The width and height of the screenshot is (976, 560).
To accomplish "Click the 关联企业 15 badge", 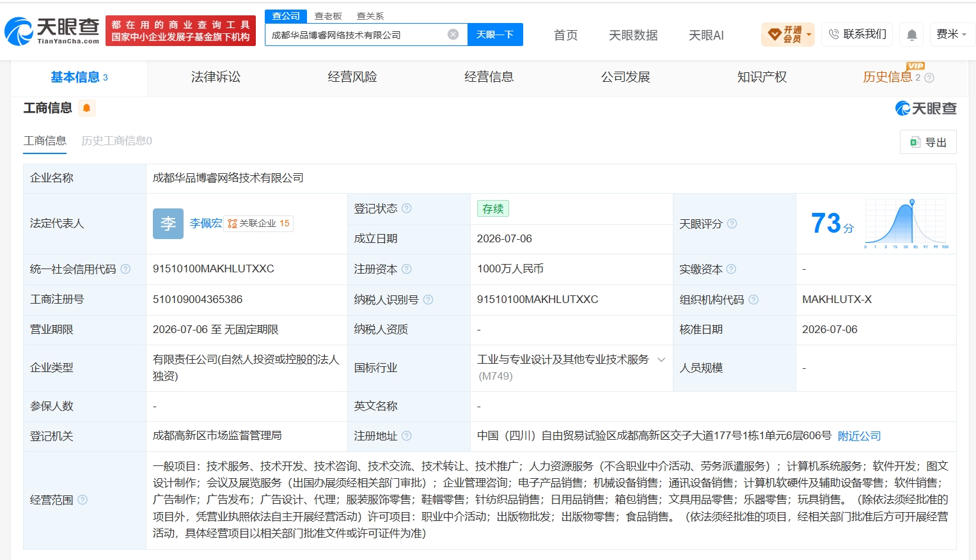I will point(258,223).
